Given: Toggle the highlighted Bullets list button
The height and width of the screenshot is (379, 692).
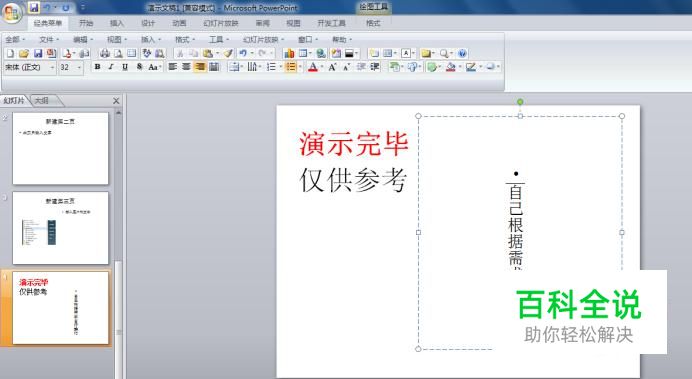Looking at the screenshot, I should click(x=290, y=67).
